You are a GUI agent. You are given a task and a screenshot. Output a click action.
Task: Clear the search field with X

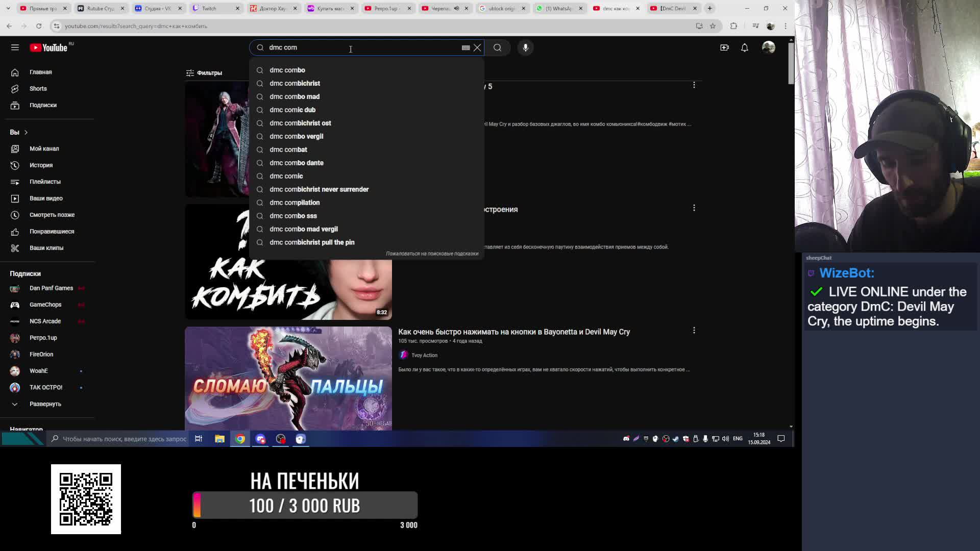click(x=477, y=47)
